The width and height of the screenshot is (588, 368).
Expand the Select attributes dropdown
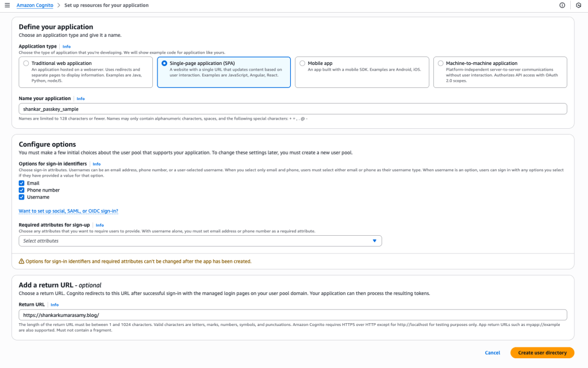[200, 241]
